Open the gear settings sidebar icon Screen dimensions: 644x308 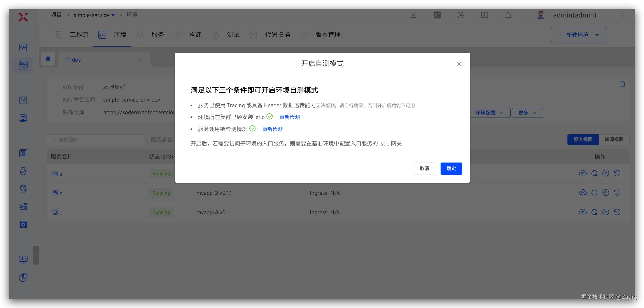click(23, 224)
